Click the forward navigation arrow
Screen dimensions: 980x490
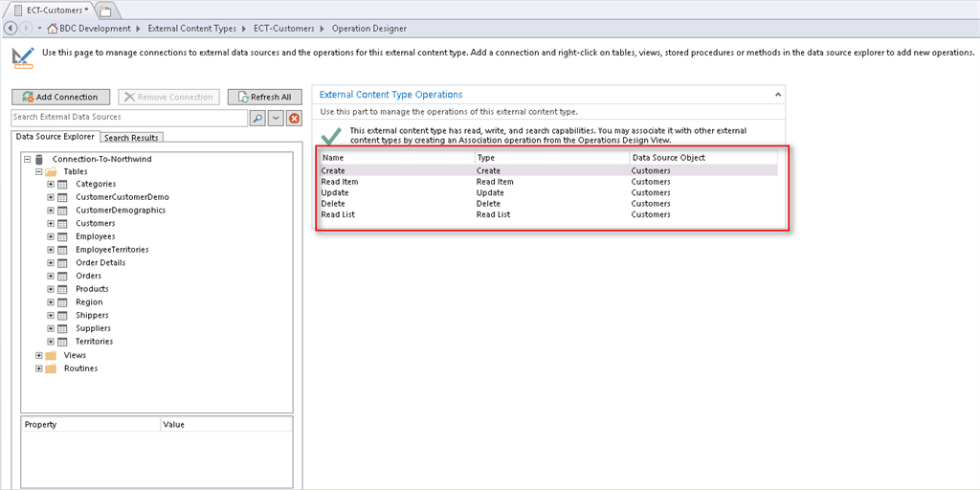pos(27,28)
